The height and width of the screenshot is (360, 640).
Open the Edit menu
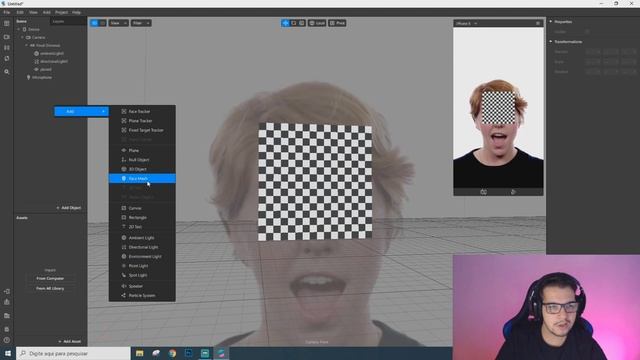point(20,12)
